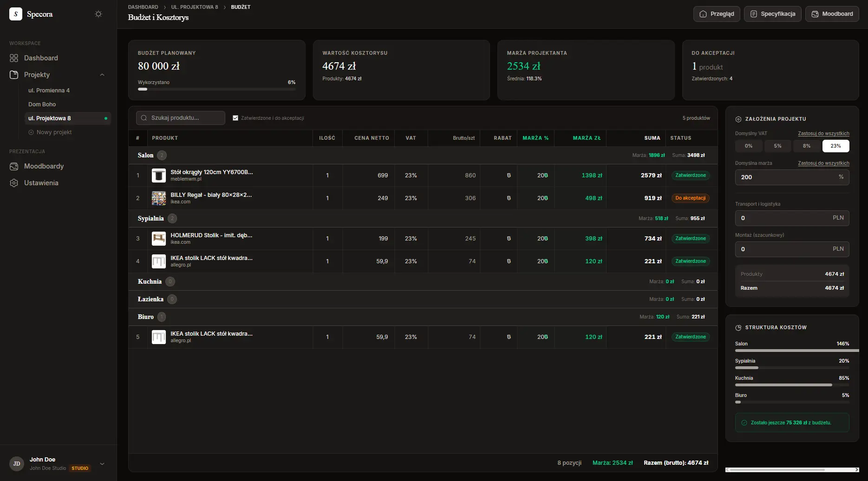Click the Specora logo icon

(x=16, y=14)
